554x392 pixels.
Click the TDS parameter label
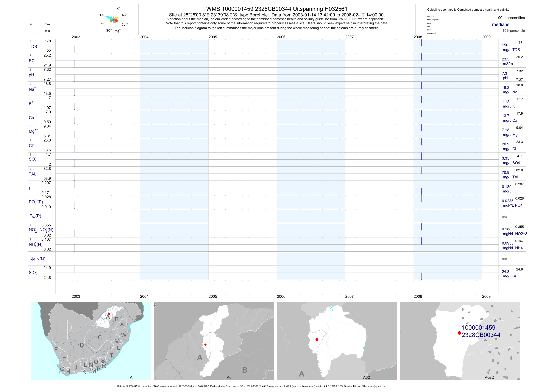[33, 47]
